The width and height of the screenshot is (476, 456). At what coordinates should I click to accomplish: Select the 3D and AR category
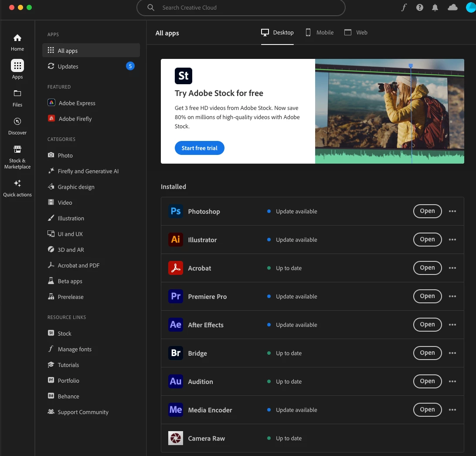click(66, 250)
